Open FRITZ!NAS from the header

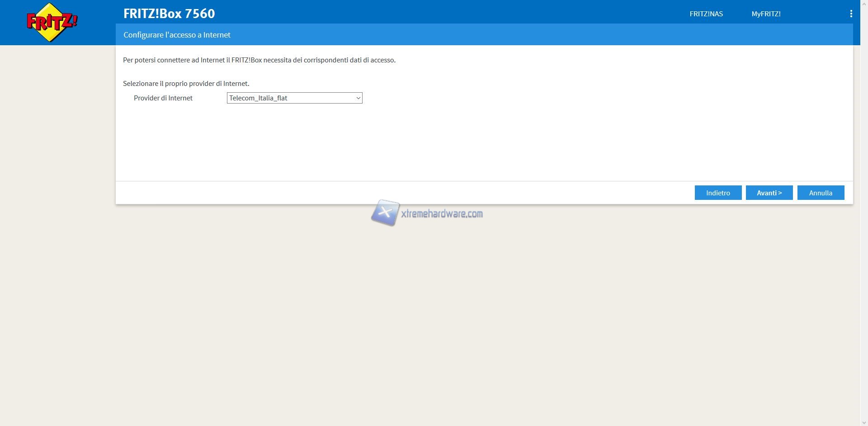pyautogui.click(x=706, y=14)
